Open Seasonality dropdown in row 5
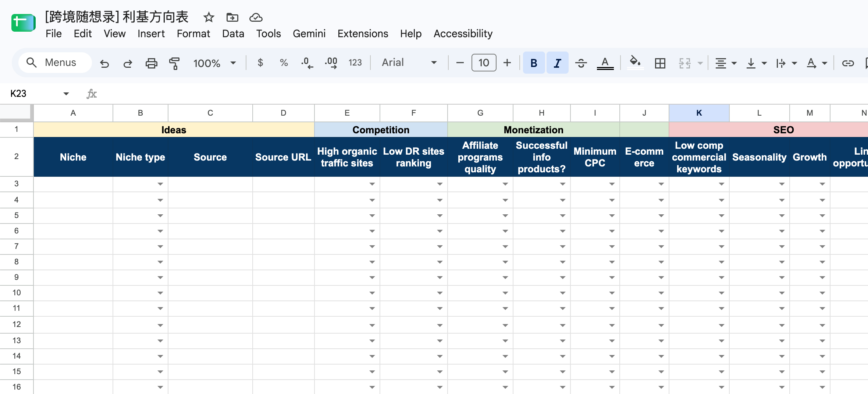The width and height of the screenshot is (868, 394). pos(782,216)
